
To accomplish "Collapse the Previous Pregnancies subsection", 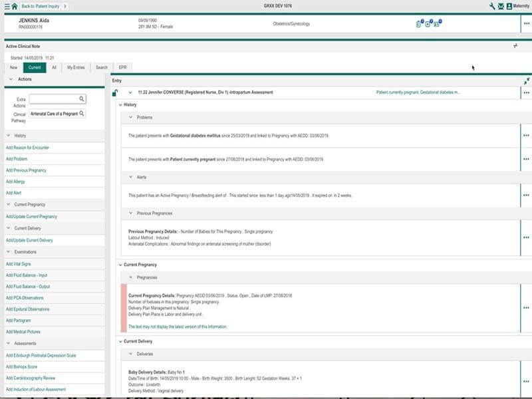I will pos(130,213).
